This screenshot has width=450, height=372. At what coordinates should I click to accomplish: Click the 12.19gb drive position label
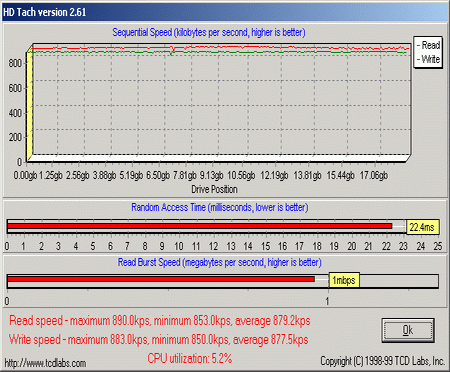pos(274,175)
